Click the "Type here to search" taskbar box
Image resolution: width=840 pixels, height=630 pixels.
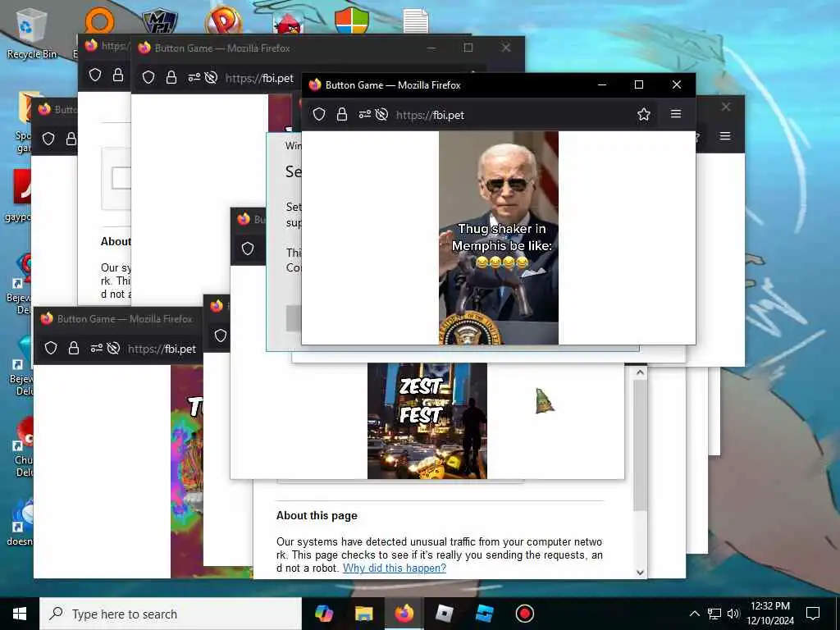[x=171, y=614]
